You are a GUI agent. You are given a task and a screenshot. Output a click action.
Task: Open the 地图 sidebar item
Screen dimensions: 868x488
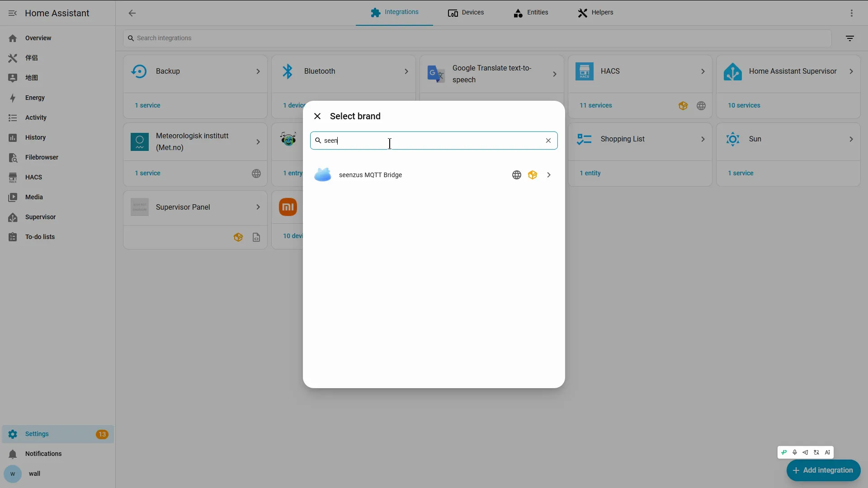click(57, 78)
